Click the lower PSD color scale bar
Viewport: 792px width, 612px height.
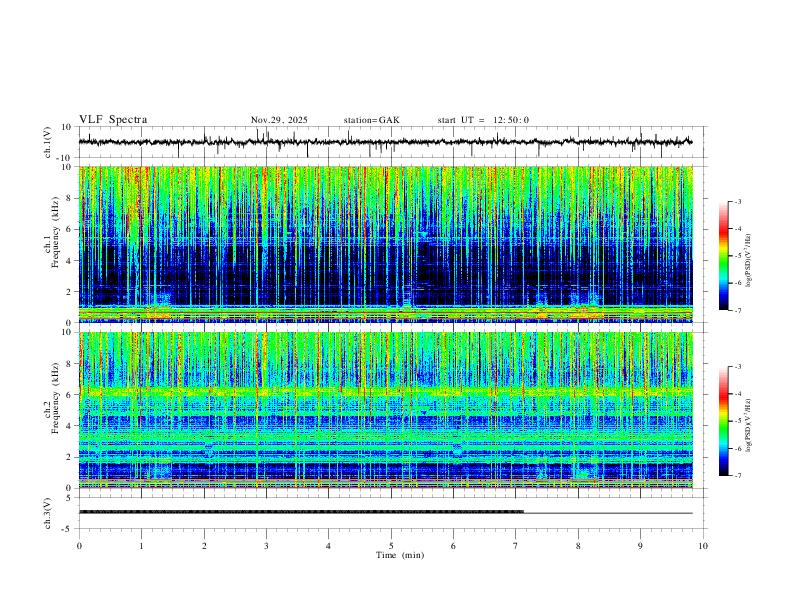coord(723,421)
